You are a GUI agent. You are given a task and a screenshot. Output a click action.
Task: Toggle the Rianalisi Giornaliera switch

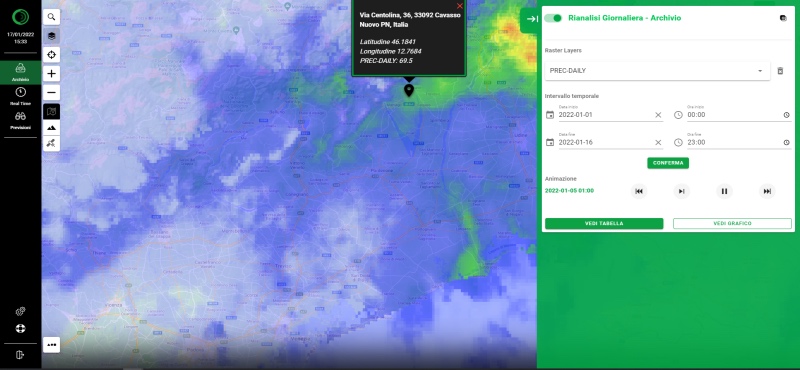pos(553,18)
